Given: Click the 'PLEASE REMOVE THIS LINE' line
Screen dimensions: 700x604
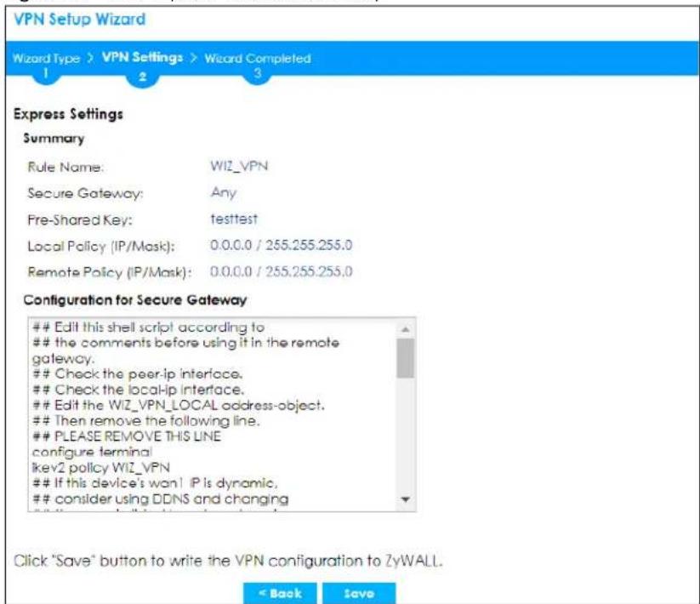Looking at the screenshot, I should tap(127, 436).
